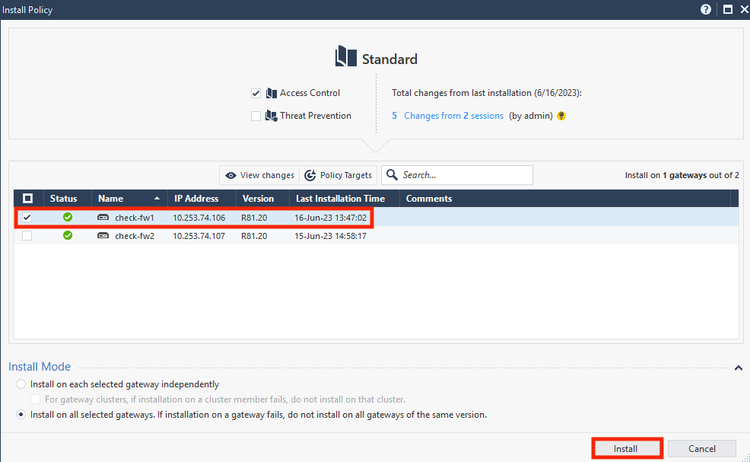750x462 pixels.
Task: Click install time 16-Jun-23 13:47:02
Action: coord(331,218)
